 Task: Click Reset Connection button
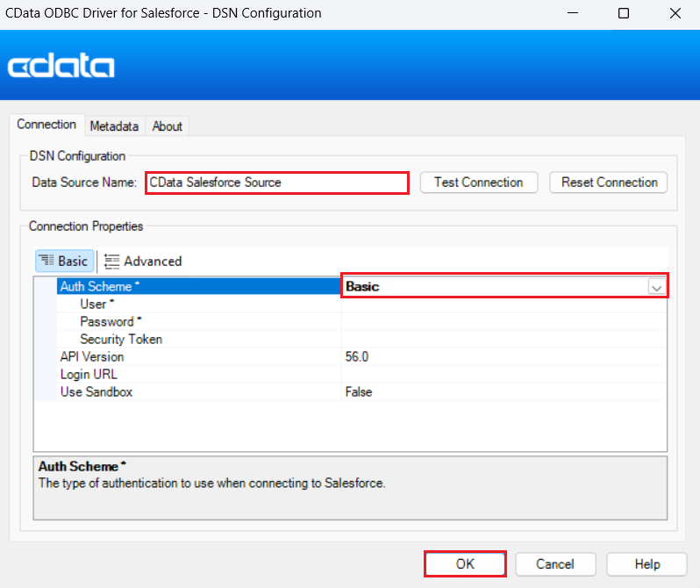pos(609,183)
